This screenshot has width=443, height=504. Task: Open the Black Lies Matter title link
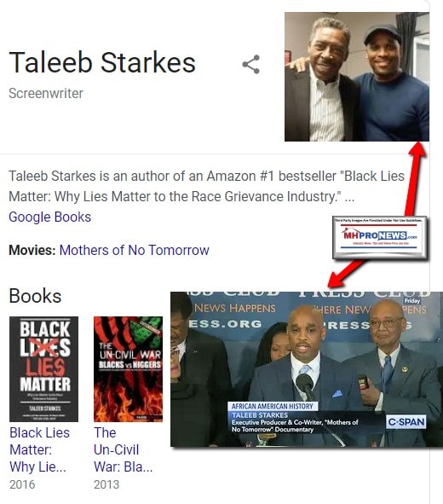[39, 449]
